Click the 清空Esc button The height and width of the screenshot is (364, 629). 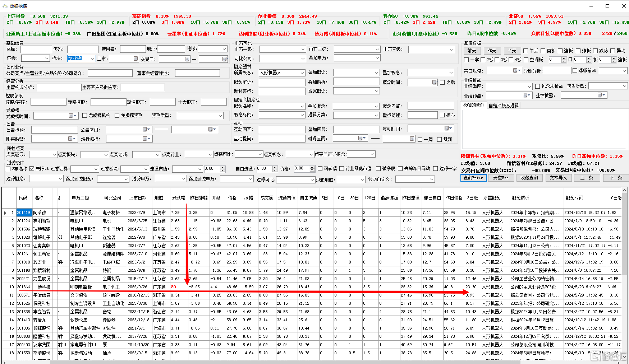pos(501,178)
